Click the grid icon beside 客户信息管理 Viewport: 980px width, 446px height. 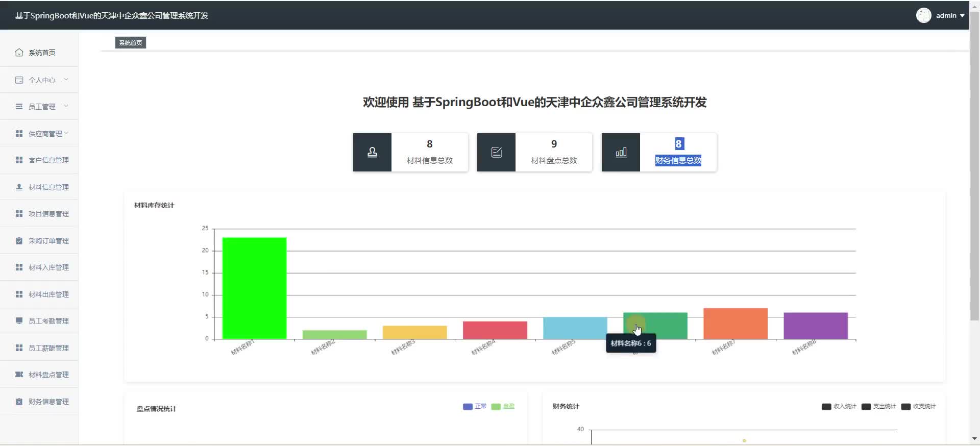pyautogui.click(x=19, y=160)
